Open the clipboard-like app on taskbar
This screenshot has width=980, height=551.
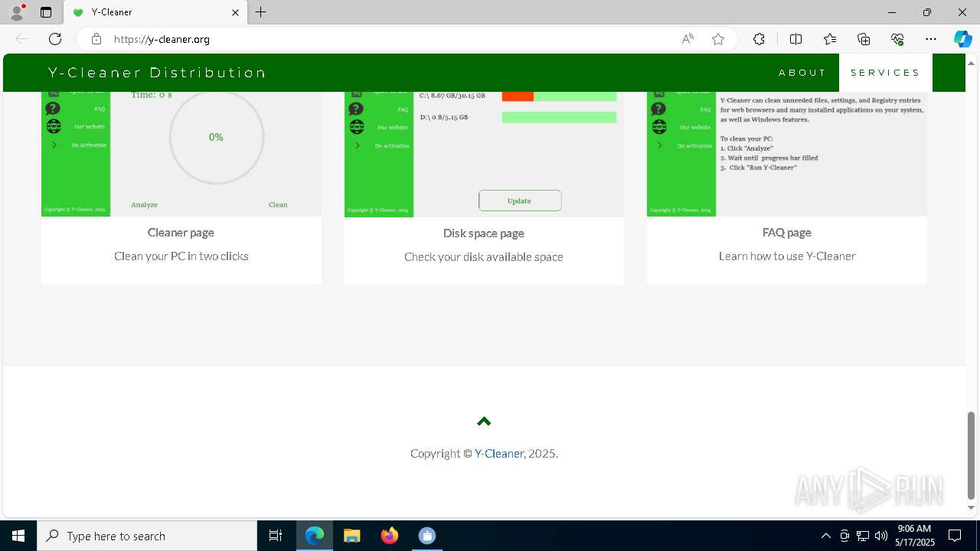(x=427, y=536)
